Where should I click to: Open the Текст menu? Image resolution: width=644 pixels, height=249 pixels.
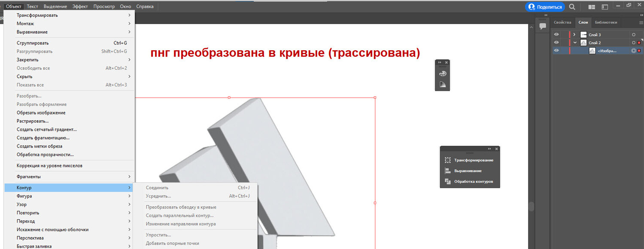tap(32, 6)
